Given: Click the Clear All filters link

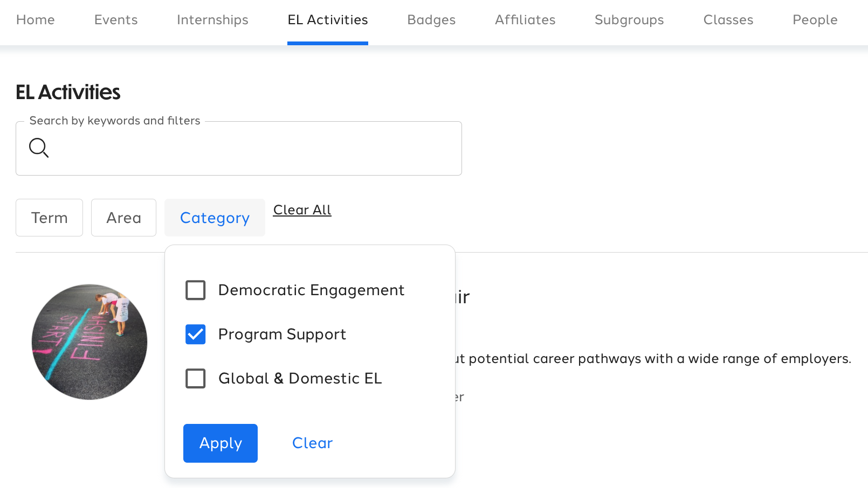Looking at the screenshot, I should pyautogui.click(x=302, y=210).
